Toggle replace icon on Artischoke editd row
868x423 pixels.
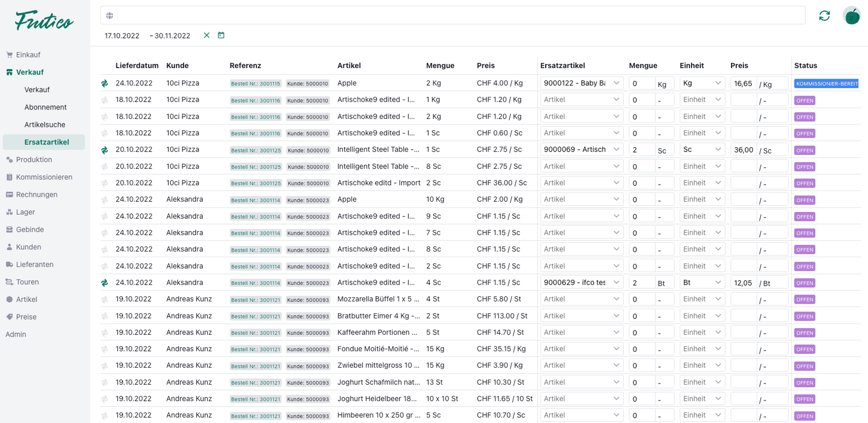105,183
